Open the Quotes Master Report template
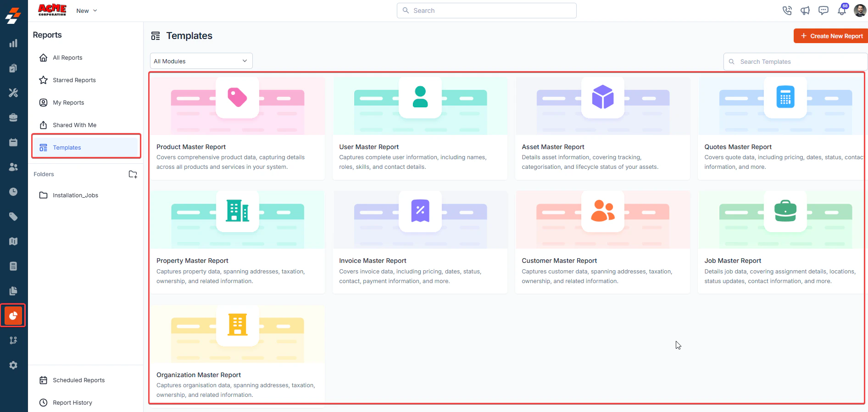 click(x=783, y=128)
